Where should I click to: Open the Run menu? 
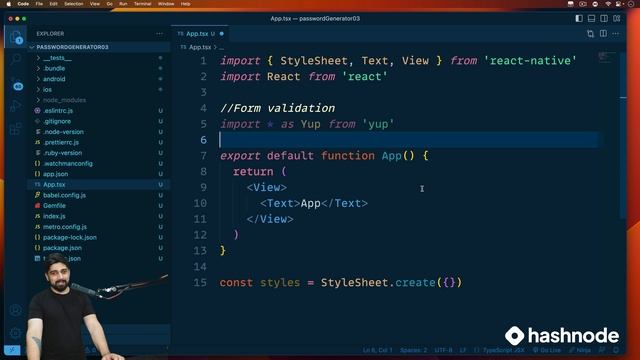pyautogui.click(x=123, y=4)
